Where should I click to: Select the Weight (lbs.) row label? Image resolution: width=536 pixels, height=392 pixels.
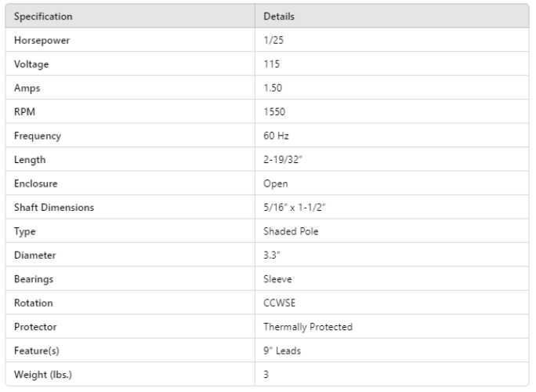point(43,375)
